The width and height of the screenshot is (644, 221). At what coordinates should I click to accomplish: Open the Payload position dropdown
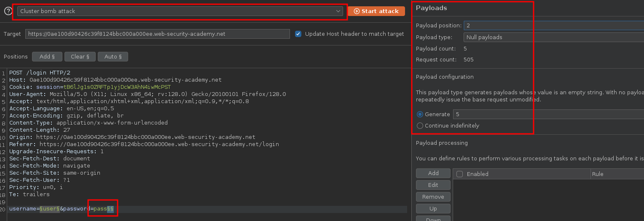553,26
